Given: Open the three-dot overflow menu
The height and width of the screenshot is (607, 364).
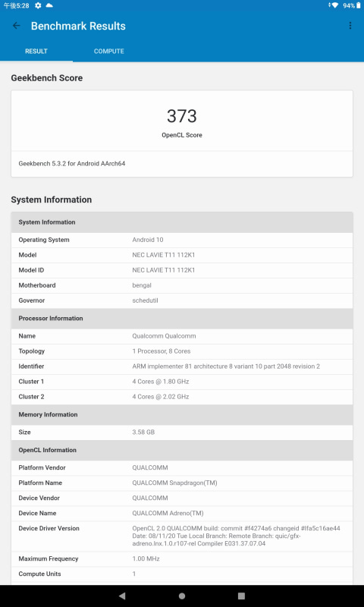Looking at the screenshot, I should tap(350, 26).
